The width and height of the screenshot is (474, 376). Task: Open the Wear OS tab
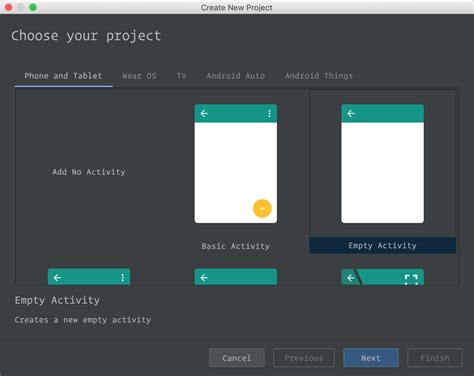pos(139,76)
